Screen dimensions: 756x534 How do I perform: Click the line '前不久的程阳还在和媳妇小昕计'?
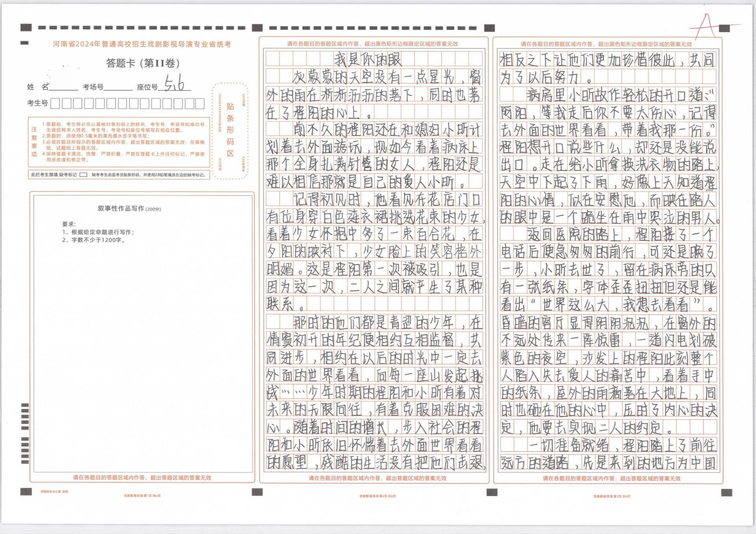387,130
